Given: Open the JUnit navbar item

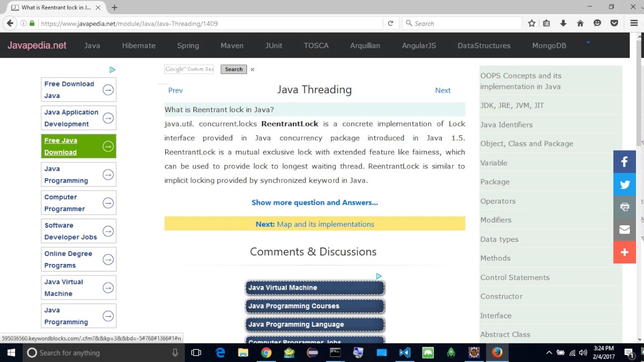Looking at the screenshot, I should point(274,45).
